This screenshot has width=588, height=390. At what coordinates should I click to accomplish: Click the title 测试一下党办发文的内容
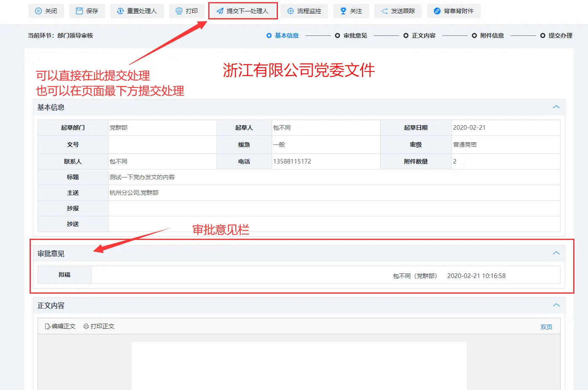click(x=142, y=177)
